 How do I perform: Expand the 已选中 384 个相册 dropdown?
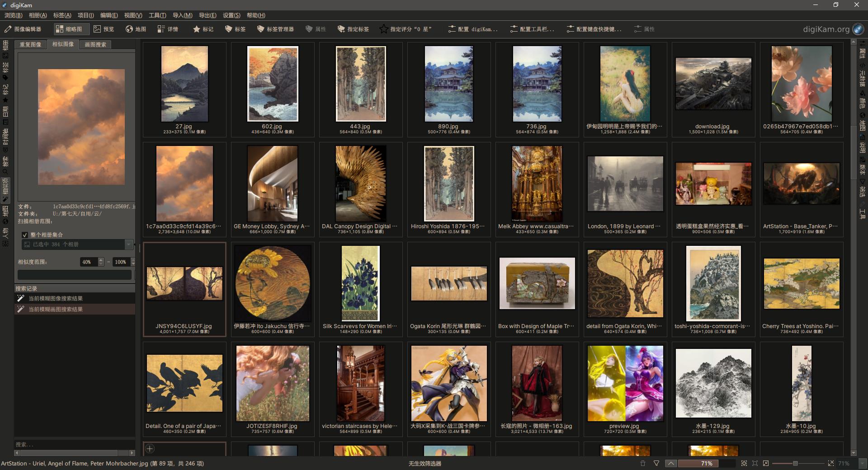(78, 244)
